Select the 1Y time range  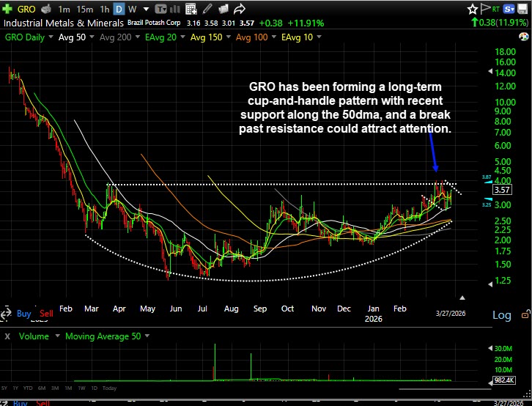click(x=15, y=388)
